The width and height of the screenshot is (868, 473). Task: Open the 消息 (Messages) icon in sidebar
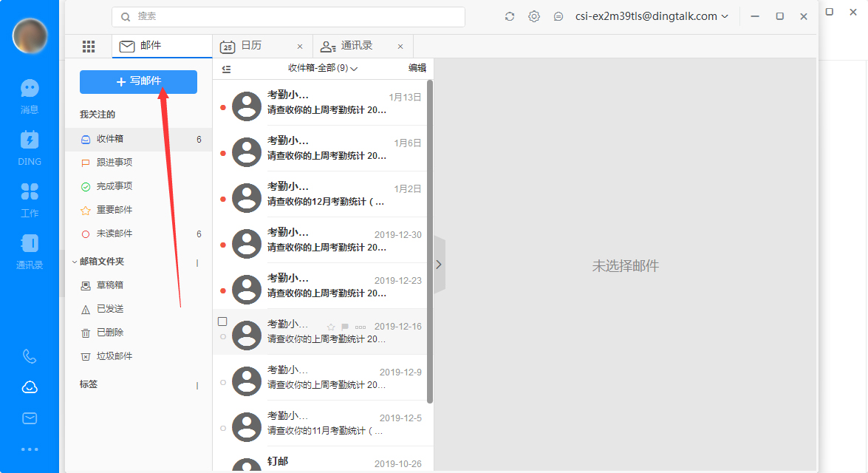pos(30,89)
